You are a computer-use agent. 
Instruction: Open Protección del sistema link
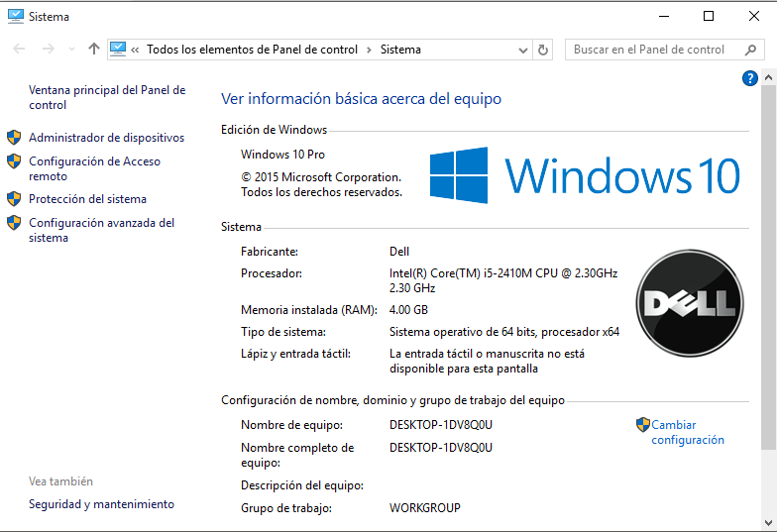click(87, 198)
